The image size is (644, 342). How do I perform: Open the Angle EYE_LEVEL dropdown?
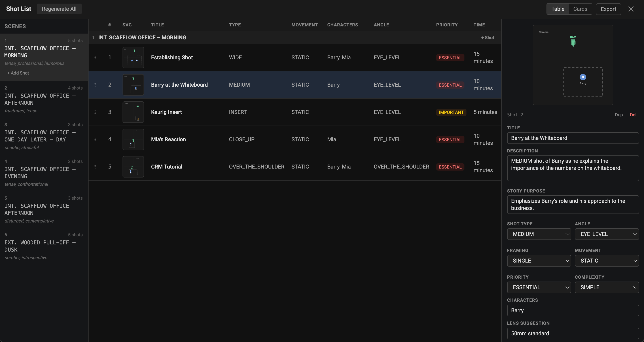[x=606, y=234]
